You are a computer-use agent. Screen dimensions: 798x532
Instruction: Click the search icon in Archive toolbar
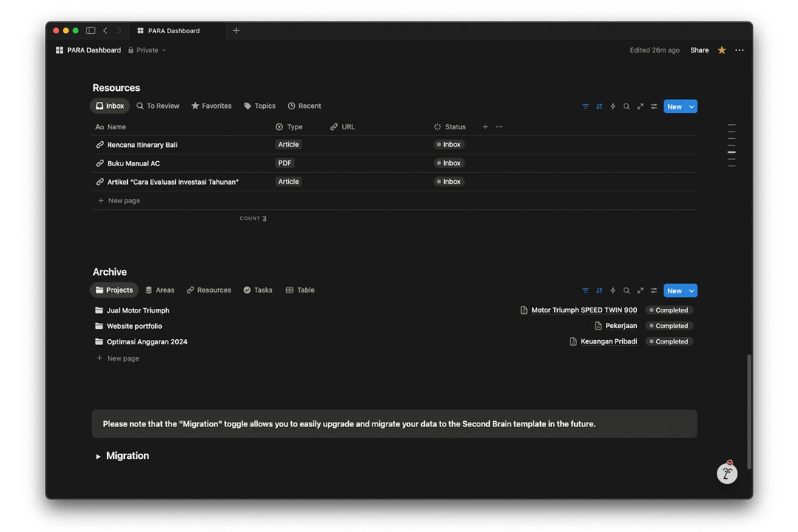627,291
